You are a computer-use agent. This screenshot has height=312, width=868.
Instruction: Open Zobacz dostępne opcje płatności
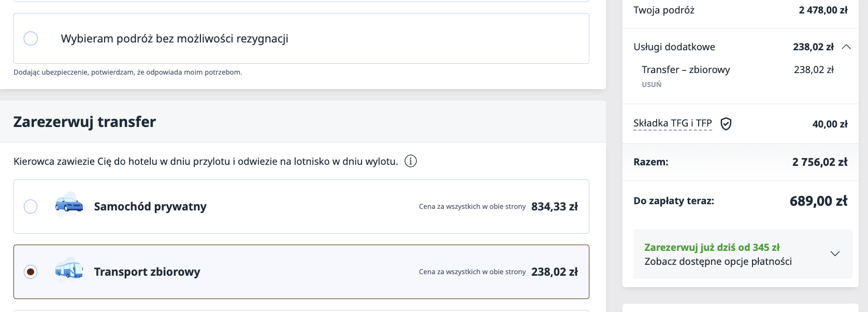pos(718,261)
